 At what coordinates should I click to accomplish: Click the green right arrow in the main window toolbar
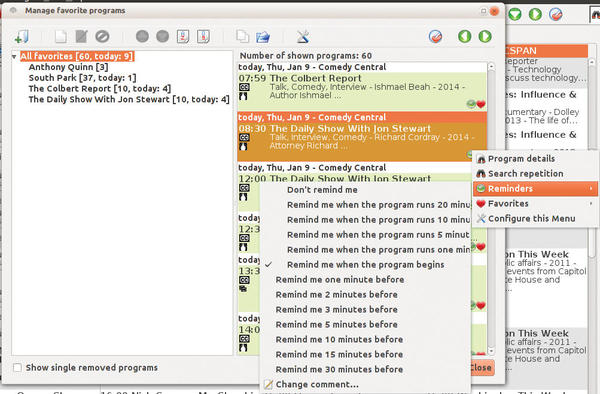535,15
